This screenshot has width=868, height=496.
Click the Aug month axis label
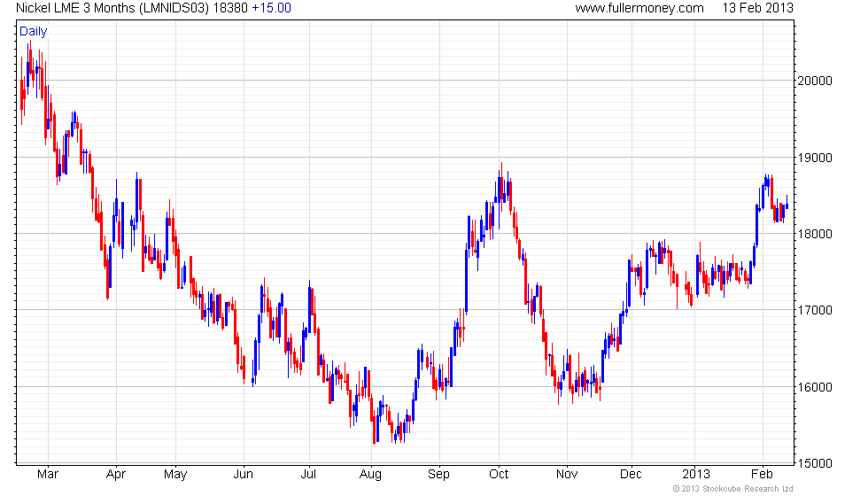pyautogui.click(x=371, y=473)
